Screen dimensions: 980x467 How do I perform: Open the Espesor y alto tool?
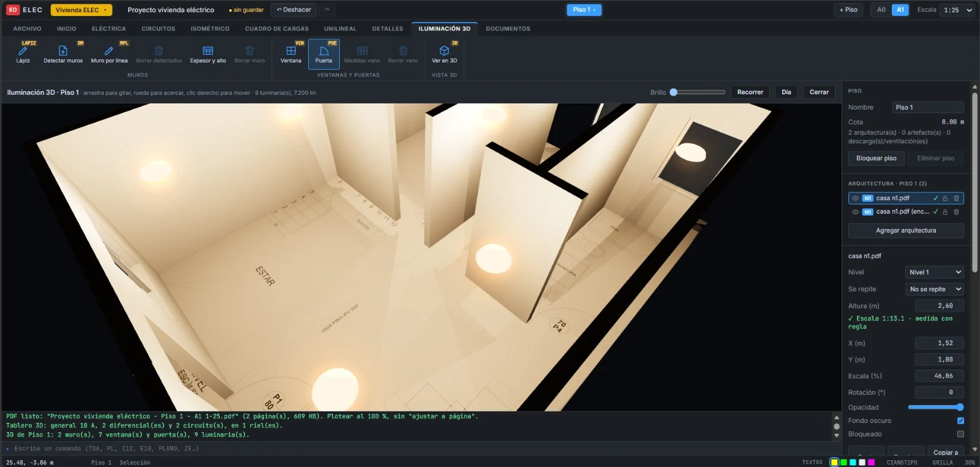tap(208, 54)
